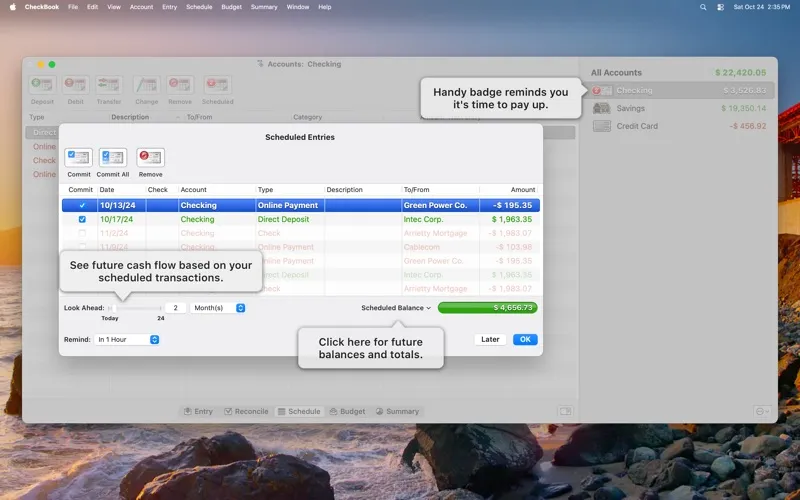The image size is (800, 500).
Task: Uncheck commit box for 10/17/24 entry
Action: click(x=82, y=219)
